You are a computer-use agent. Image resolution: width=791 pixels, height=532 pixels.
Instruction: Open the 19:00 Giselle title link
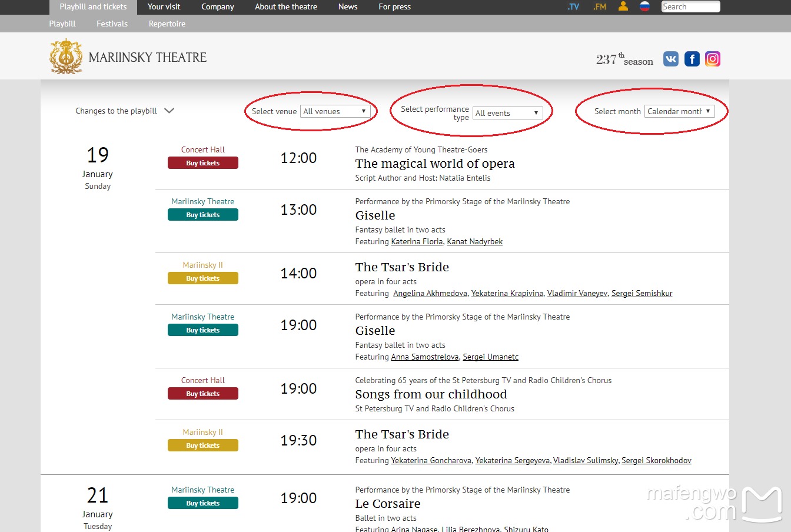(x=375, y=331)
